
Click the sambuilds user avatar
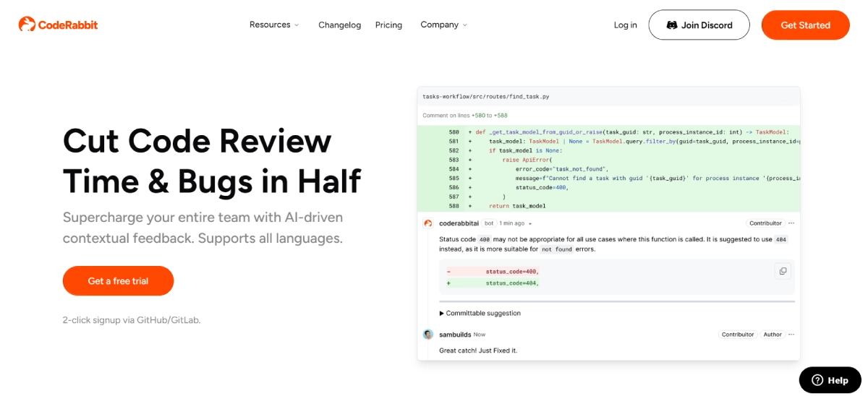(x=428, y=335)
